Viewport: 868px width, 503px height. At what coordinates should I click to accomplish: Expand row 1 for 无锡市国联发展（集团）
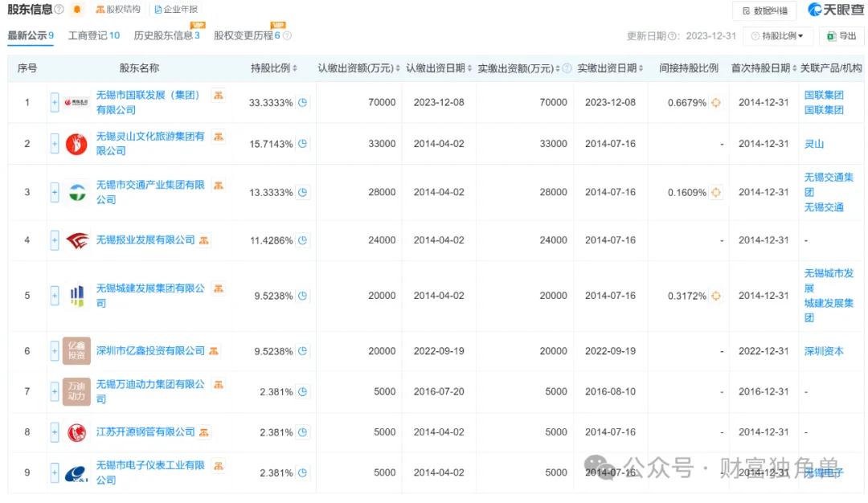coord(55,102)
